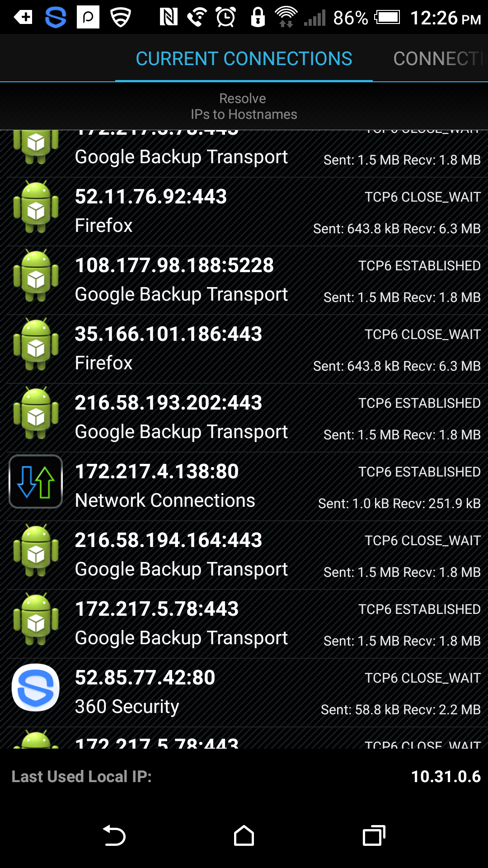Tap Android icon beside 35.166.101.186:443
This screenshot has height=868, width=488.
tap(36, 344)
